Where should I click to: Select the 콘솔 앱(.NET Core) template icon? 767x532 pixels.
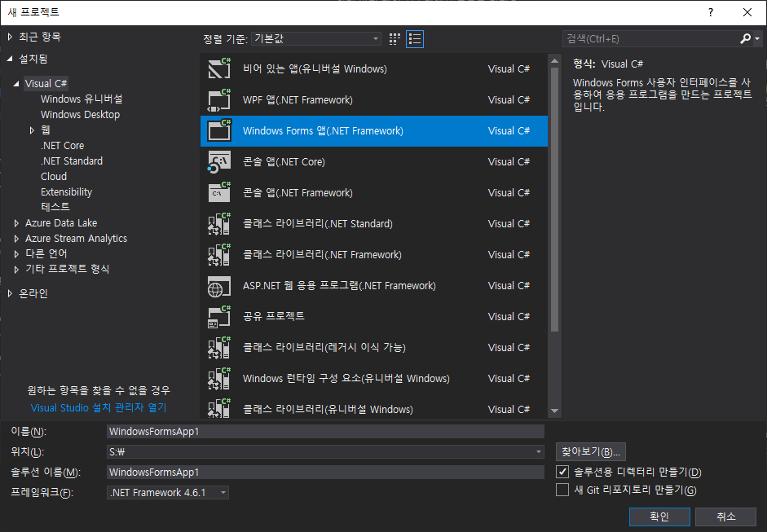tap(219, 162)
